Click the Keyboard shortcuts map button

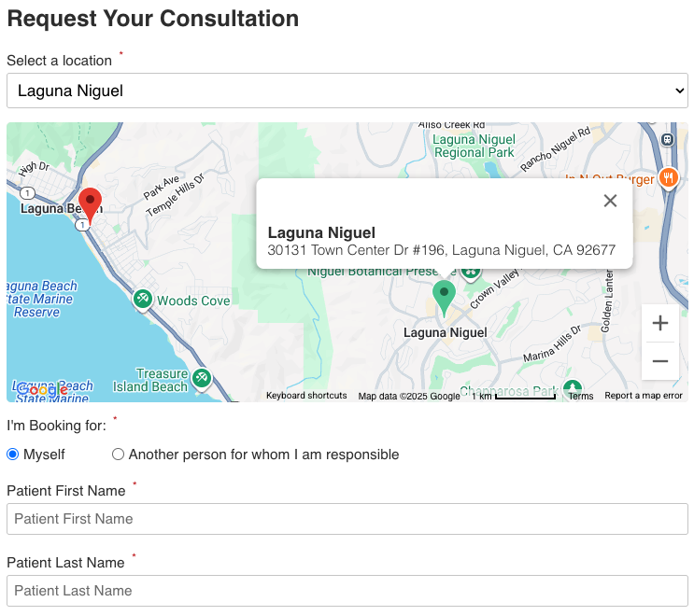pos(306,396)
